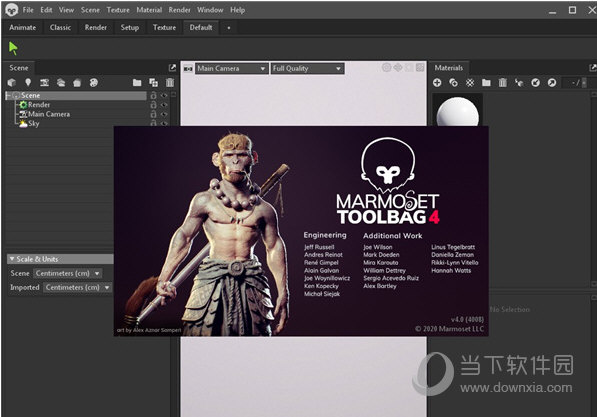Create a new material with plus icon
Screen dimensions: 597x417
pyautogui.click(x=437, y=83)
